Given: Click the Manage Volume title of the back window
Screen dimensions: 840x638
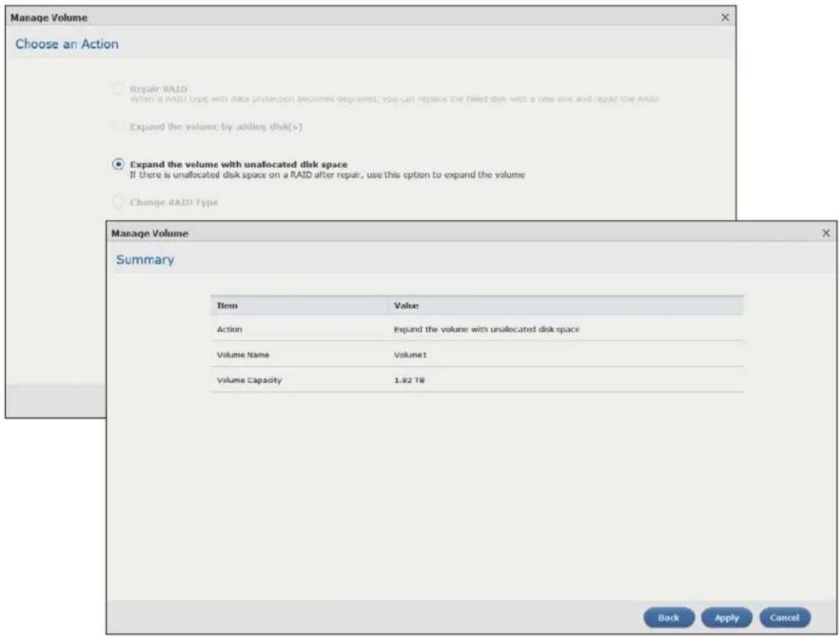Looking at the screenshot, I should click(49, 18).
